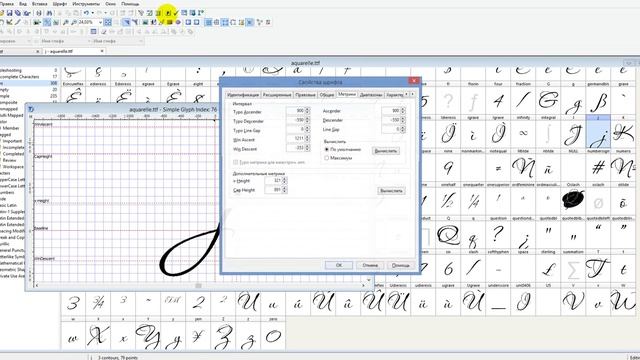The height and width of the screenshot is (360, 640).
Task: Select 'Multi Mapped' in the left panel
Action: pyautogui.click(x=12, y=116)
